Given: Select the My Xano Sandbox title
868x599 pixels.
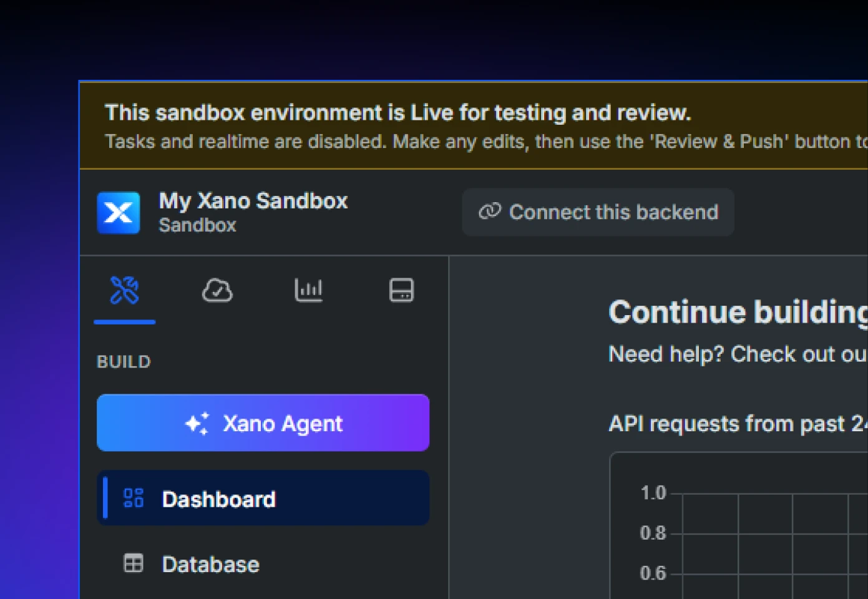Looking at the screenshot, I should point(253,201).
